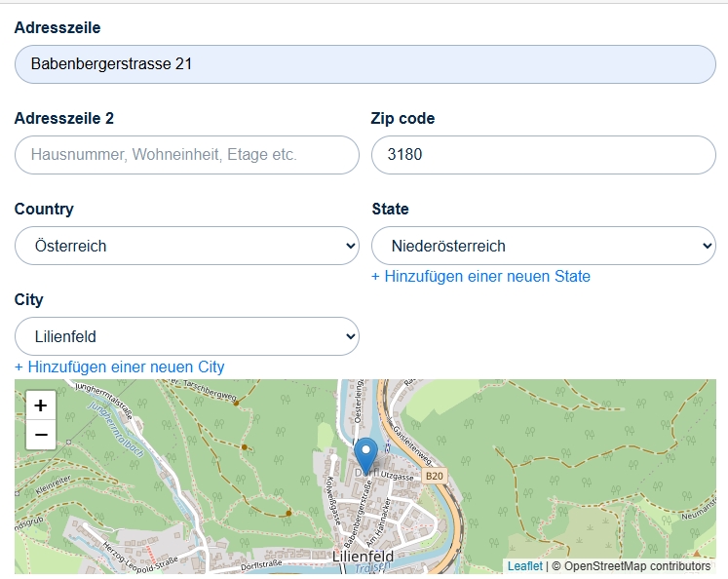
Task: Zoom in on the map
Action: click(x=41, y=405)
